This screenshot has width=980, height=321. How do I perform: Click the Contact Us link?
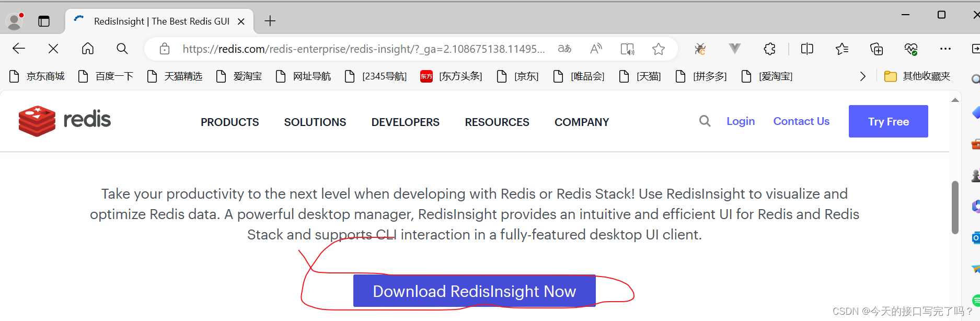tap(801, 121)
